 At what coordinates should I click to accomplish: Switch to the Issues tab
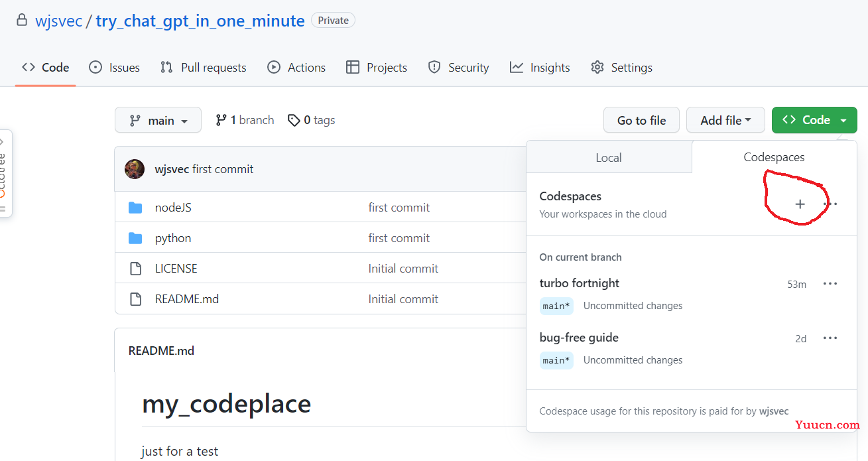[114, 68]
